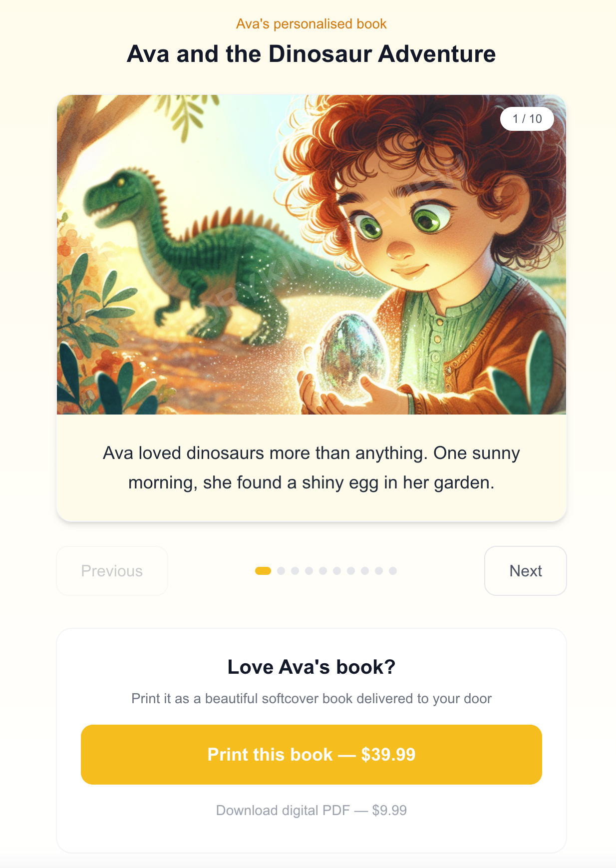Jump to page six dot

[337, 571]
